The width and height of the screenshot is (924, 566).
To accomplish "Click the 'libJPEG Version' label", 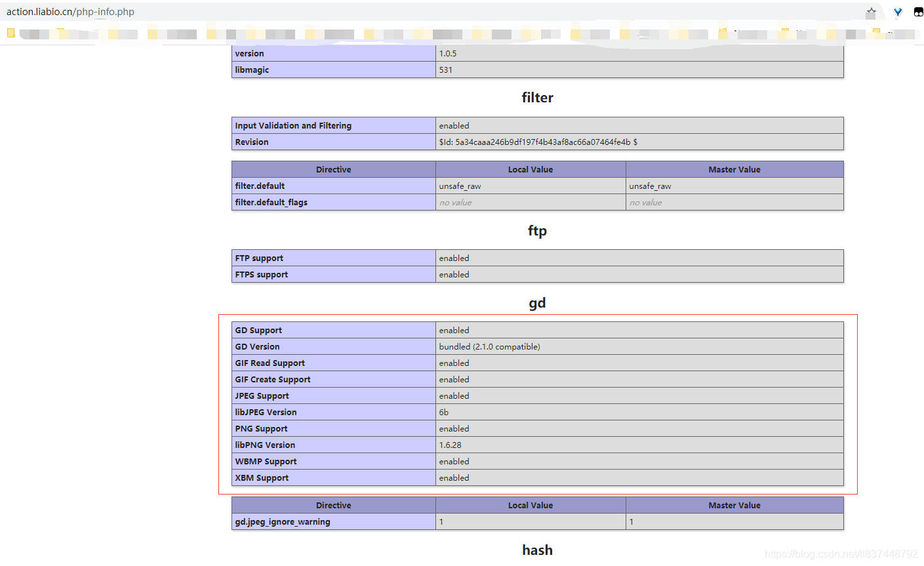I will point(266,413).
